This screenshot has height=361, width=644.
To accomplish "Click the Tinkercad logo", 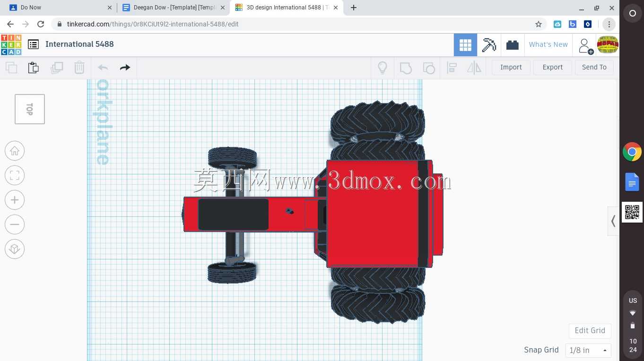I will 11,44.
